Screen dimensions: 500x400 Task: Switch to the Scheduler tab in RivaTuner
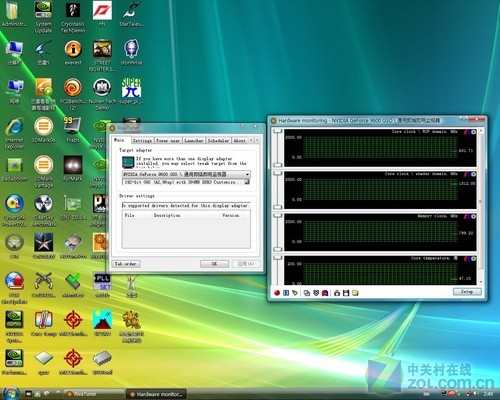pos(218,141)
